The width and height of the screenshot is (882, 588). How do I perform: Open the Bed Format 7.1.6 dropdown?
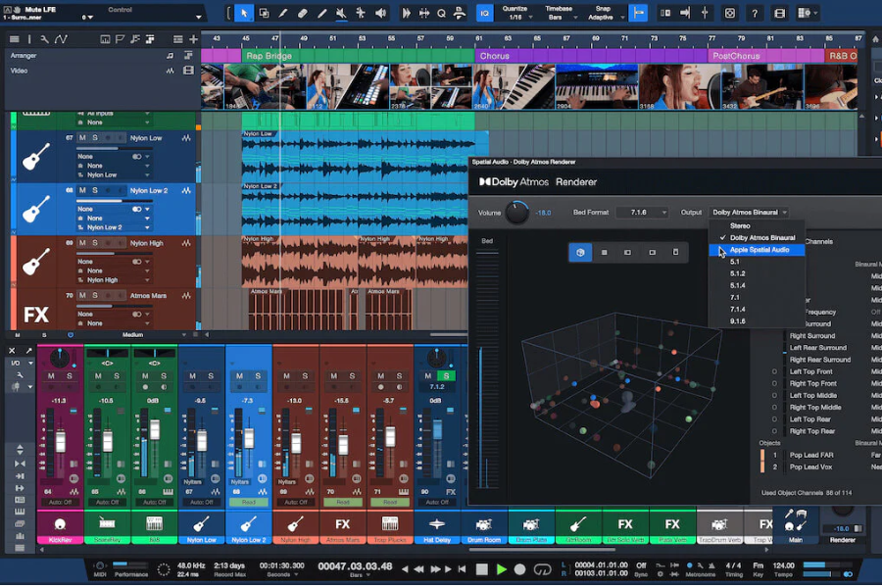click(x=643, y=213)
